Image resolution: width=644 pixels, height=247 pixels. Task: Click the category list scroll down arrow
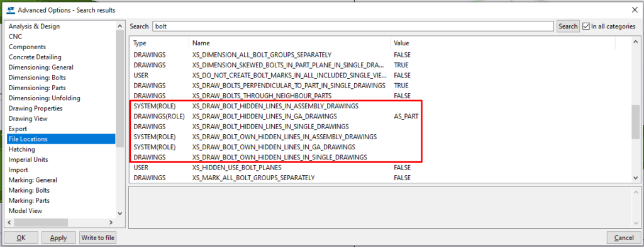pyautogui.click(x=119, y=213)
